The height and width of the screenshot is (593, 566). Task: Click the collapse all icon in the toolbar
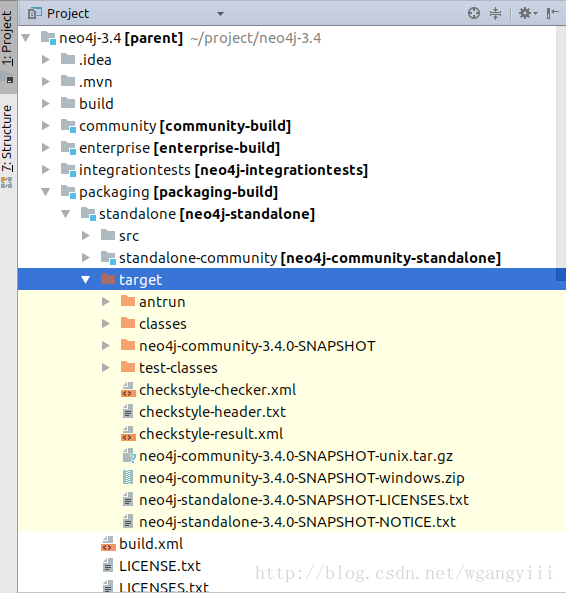495,13
